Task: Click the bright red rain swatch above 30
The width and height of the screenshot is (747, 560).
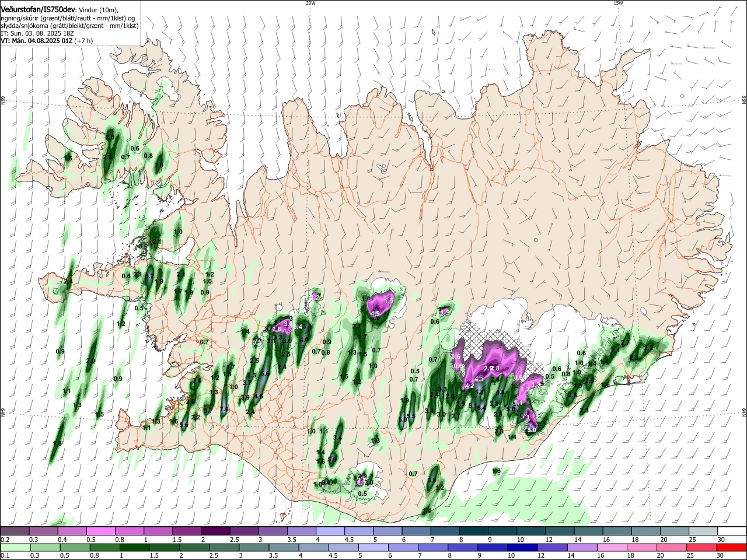Action: (x=732, y=547)
